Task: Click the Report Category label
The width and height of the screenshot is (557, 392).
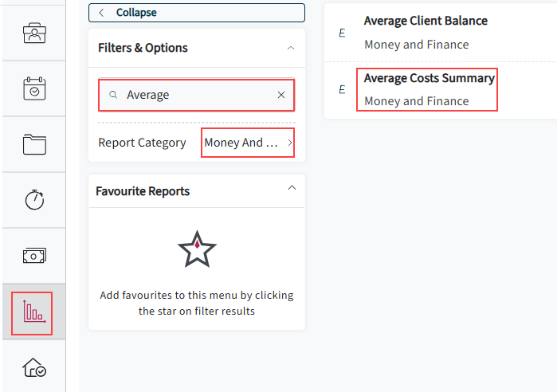Action: tap(142, 143)
